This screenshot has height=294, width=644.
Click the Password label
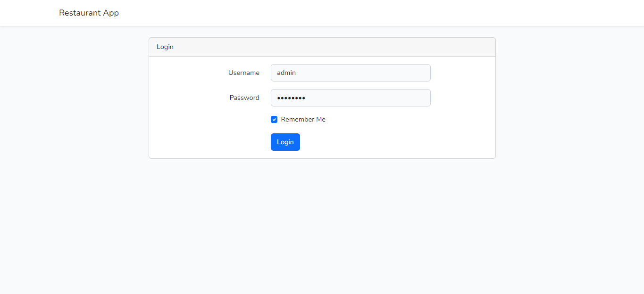click(x=244, y=98)
